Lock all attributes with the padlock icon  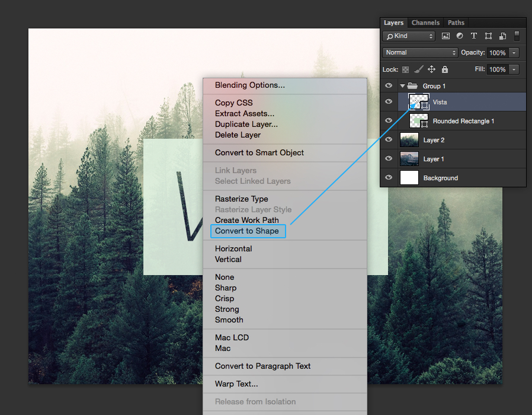coord(444,69)
